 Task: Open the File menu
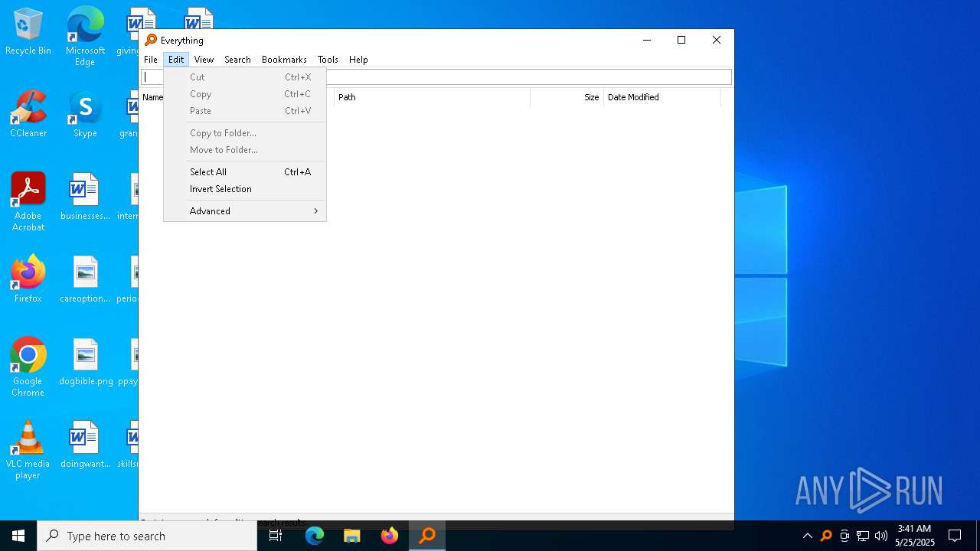click(151, 60)
